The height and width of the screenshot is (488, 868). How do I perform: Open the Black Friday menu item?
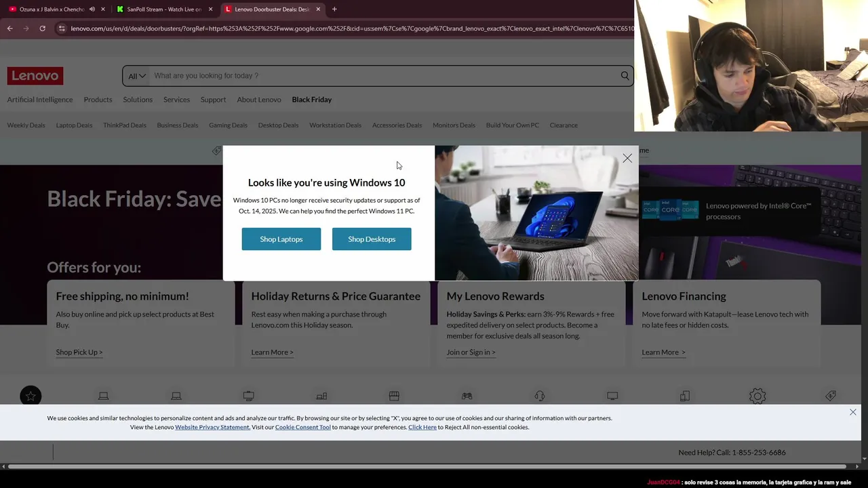312,100
